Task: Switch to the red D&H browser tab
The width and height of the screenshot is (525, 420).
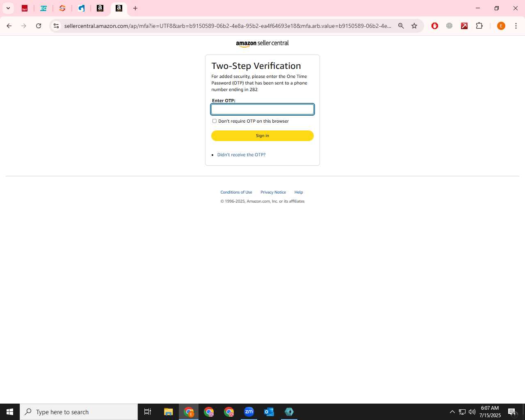Action: pyautogui.click(x=25, y=8)
